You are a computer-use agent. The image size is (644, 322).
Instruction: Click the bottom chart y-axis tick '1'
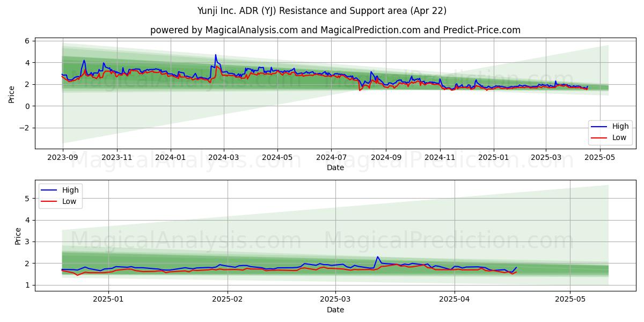pyautogui.click(x=28, y=286)
